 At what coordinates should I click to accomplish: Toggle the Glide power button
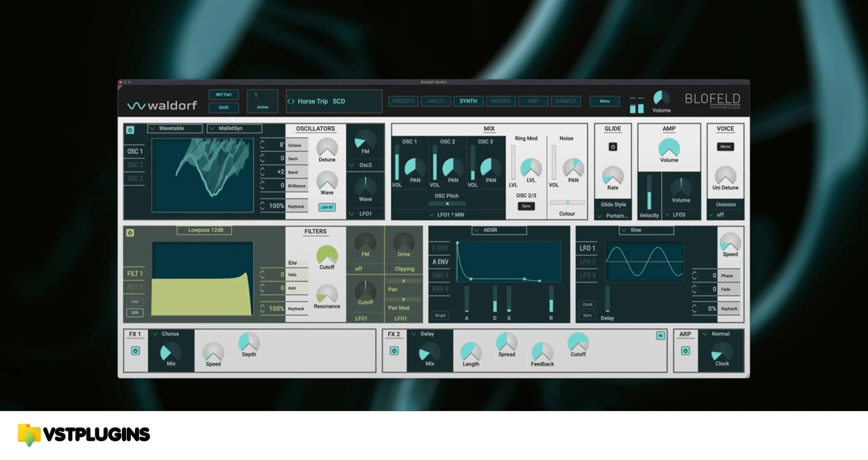613,147
